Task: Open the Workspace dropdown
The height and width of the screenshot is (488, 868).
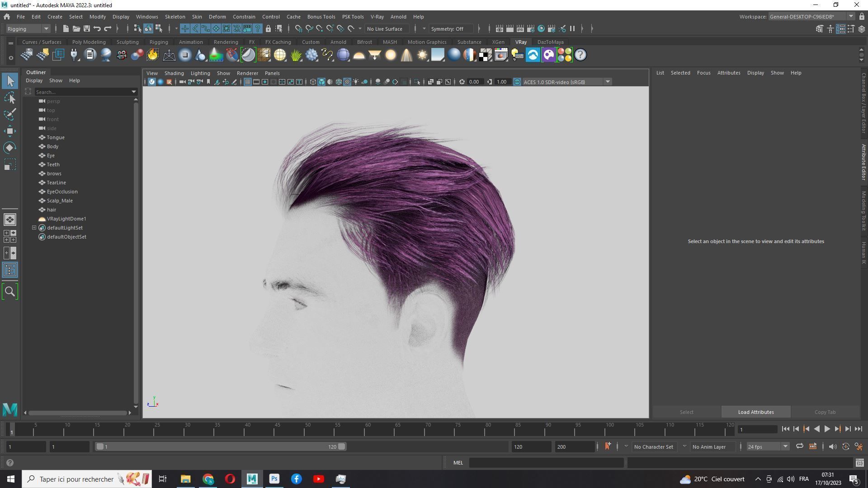Action: point(811,17)
